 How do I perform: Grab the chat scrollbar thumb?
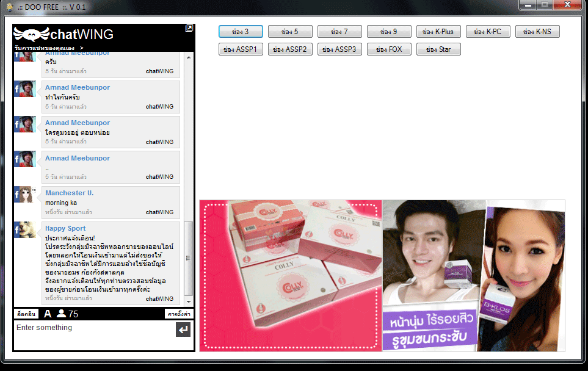pos(188,259)
